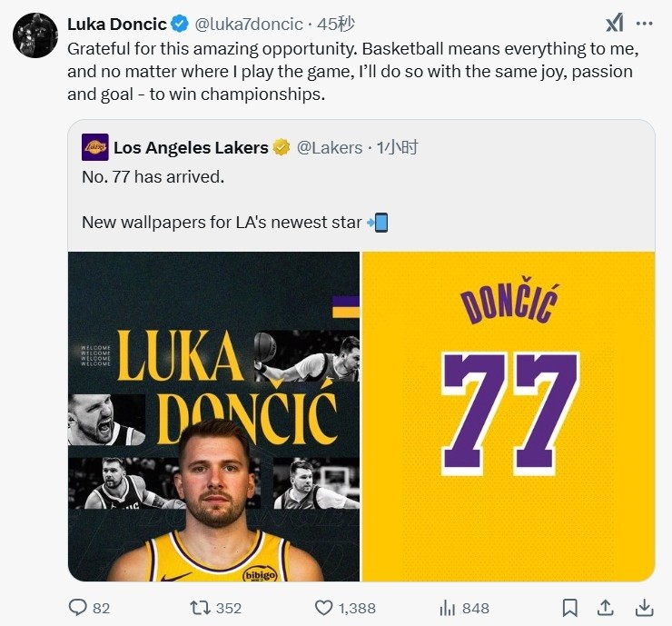Screen dimensions: 672x626
Task: Open view analytics bar chart icon
Action: [447, 607]
